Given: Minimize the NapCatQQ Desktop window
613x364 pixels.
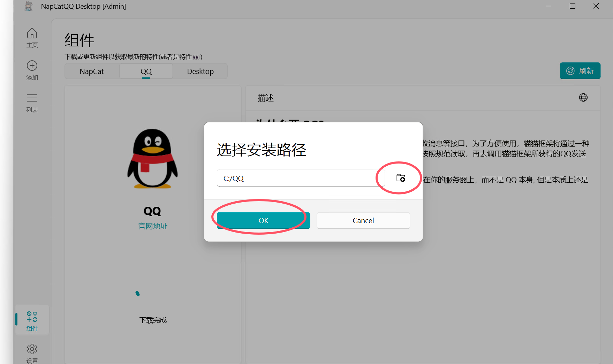Looking at the screenshot, I should (x=548, y=6).
